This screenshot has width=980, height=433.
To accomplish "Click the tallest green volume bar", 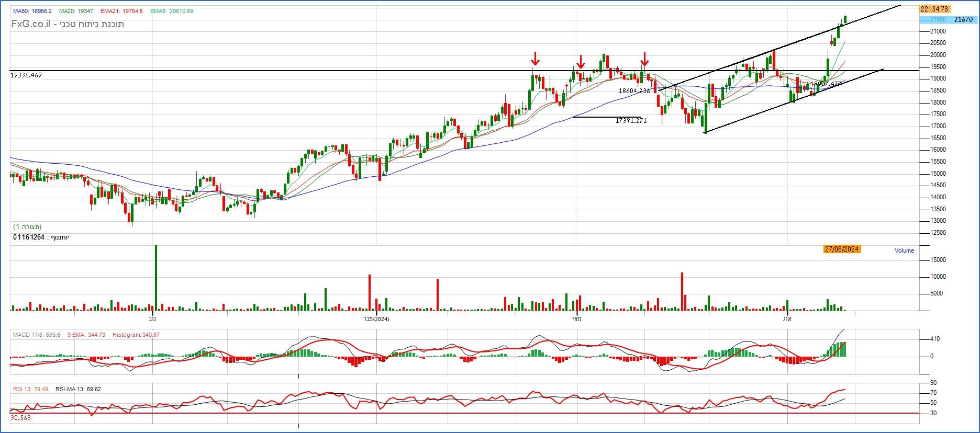I will coord(155,278).
